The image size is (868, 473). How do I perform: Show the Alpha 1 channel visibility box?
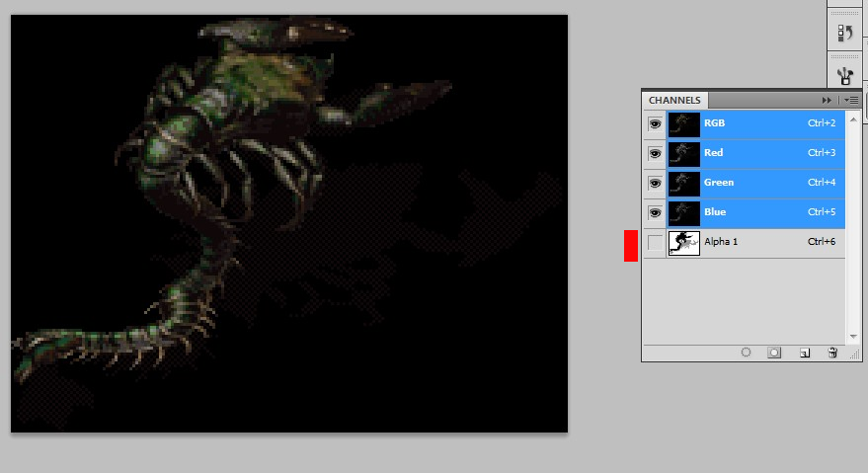[x=655, y=243]
